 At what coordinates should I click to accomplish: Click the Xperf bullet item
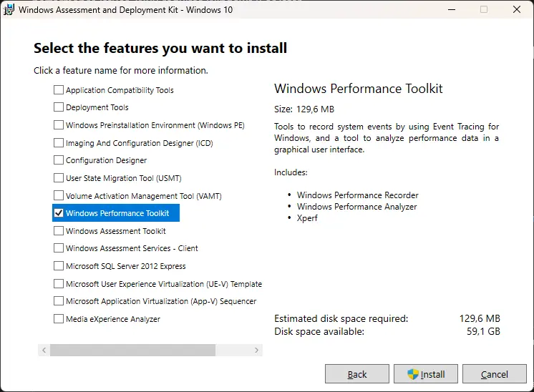307,218
